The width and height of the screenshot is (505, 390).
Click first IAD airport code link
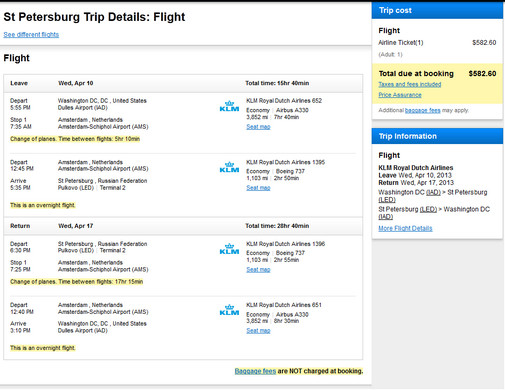(433, 192)
